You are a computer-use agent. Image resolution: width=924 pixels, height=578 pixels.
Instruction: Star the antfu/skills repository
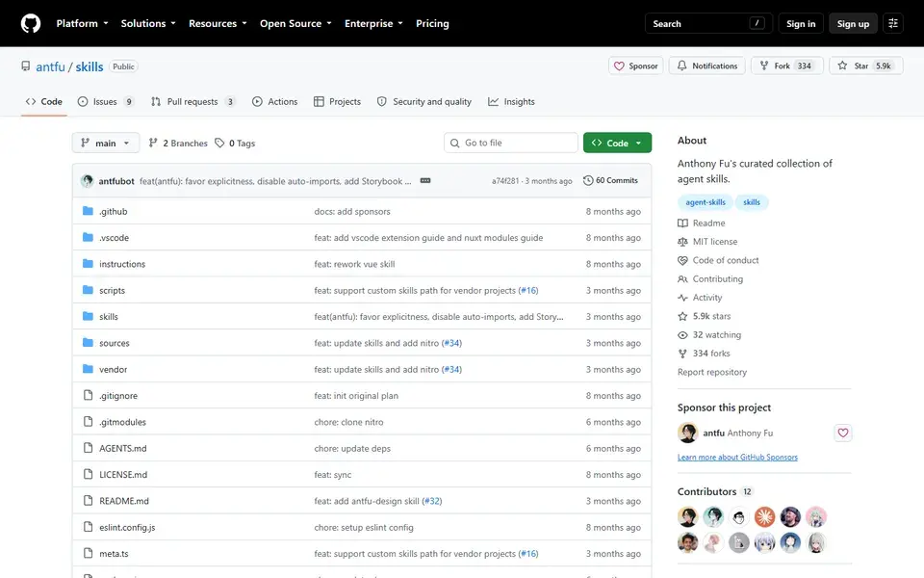coord(865,66)
